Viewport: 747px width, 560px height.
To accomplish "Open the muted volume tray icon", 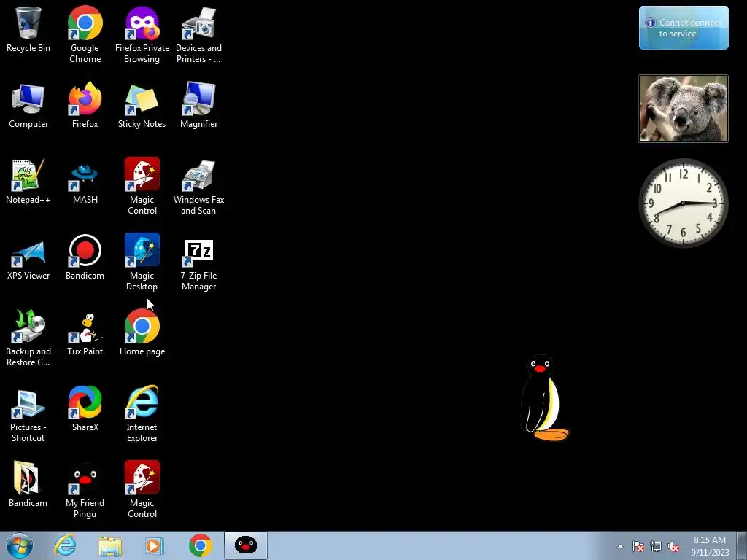I will (673, 546).
